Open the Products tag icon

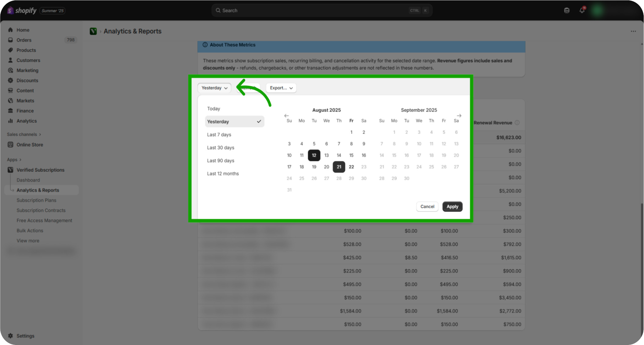[10, 50]
